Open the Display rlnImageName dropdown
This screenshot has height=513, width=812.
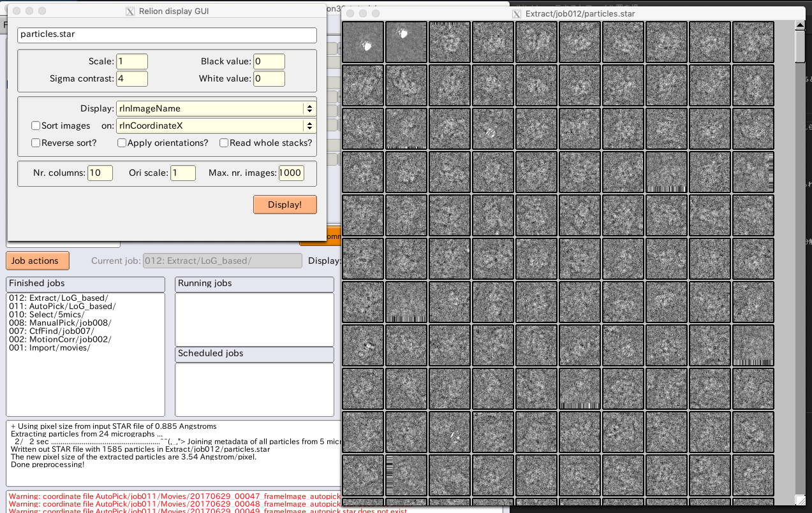point(216,109)
